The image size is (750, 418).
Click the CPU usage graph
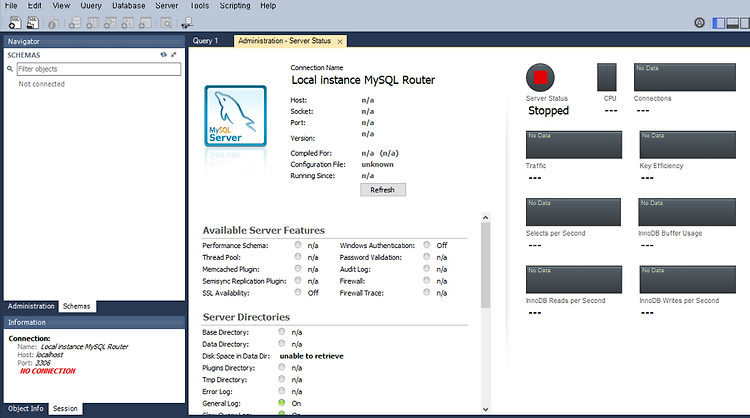point(607,77)
